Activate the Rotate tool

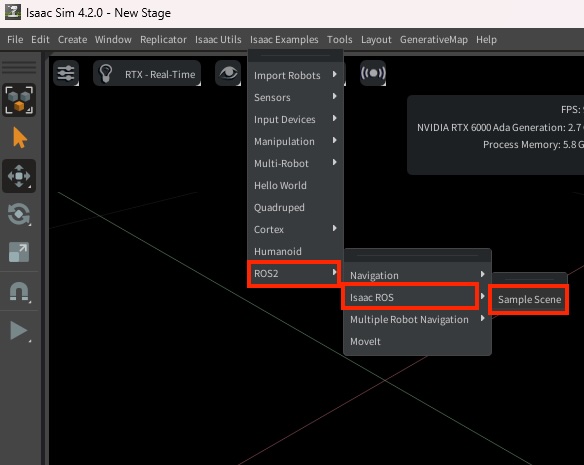[x=19, y=214]
